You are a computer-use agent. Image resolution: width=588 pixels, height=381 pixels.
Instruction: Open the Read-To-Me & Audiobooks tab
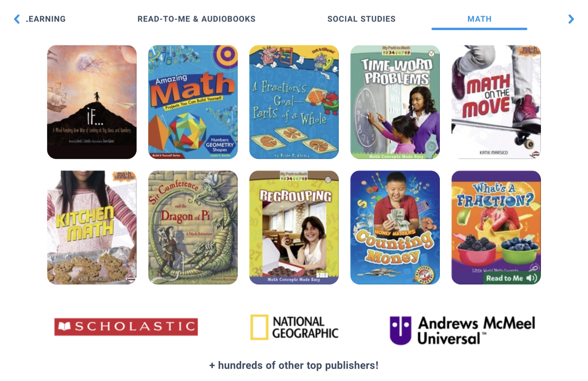click(x=196, y=19)
